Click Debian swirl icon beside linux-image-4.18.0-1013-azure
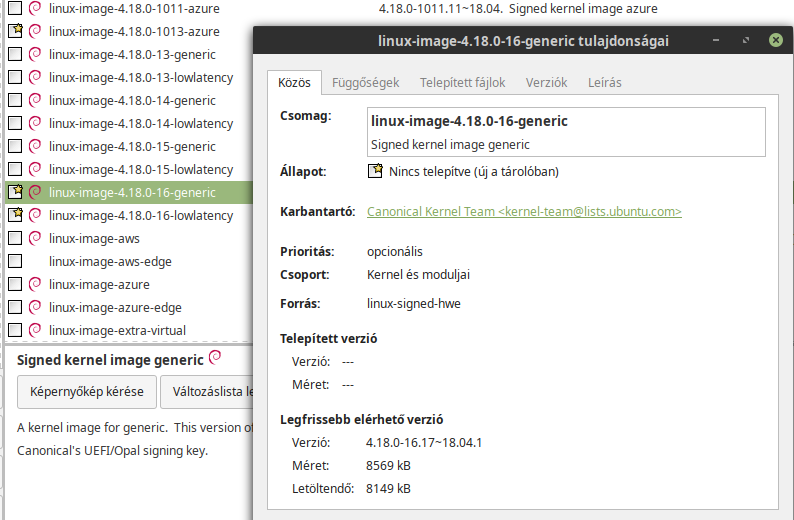 point(35,31)
